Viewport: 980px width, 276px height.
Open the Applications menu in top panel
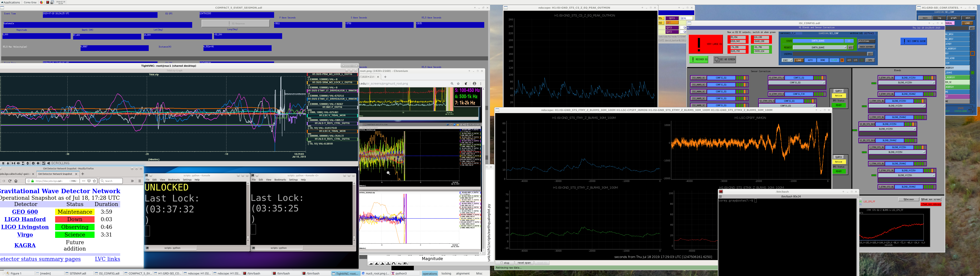pos(11,2)
